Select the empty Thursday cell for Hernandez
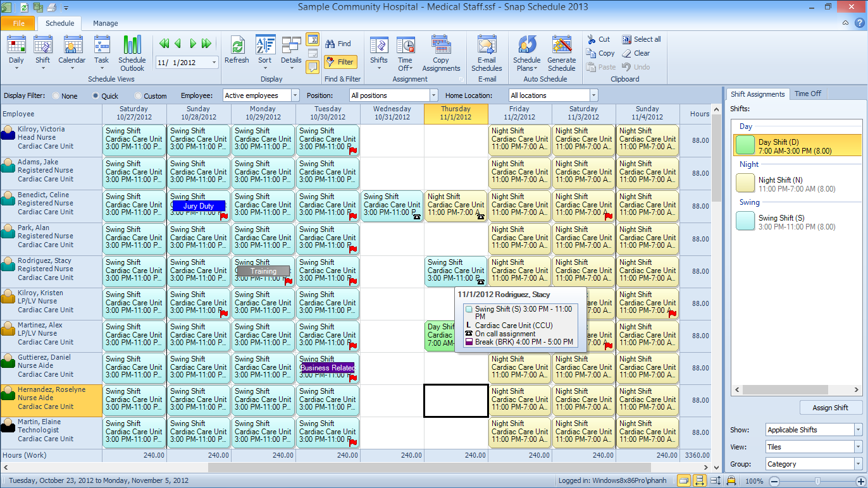The width and height of the screenshot is (868, 488). [x=456, y=401]
